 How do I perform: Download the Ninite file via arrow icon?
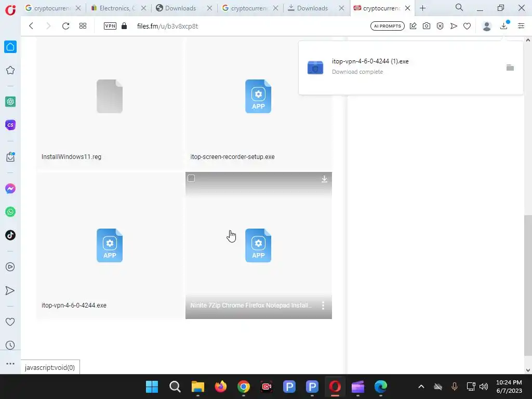coord(324,179)
